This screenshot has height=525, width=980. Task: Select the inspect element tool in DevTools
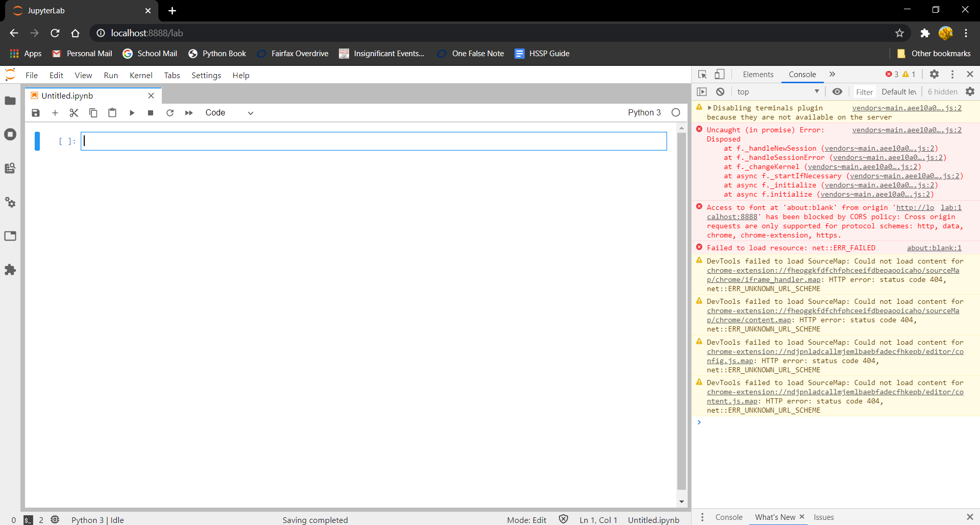point(702,74)
